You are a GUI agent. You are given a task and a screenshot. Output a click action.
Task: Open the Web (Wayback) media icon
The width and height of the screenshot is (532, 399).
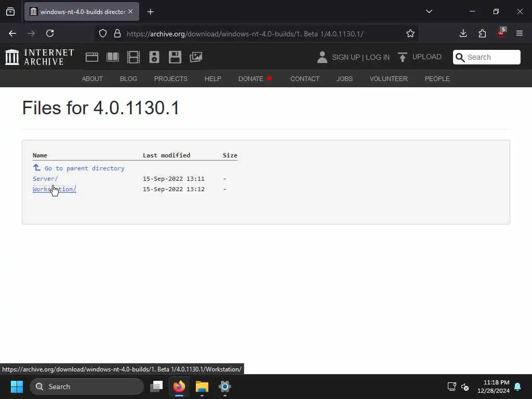(91, 57)
